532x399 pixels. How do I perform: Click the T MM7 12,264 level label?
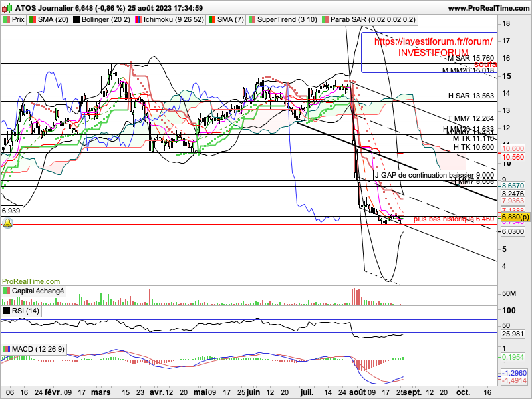coord(471,118)
